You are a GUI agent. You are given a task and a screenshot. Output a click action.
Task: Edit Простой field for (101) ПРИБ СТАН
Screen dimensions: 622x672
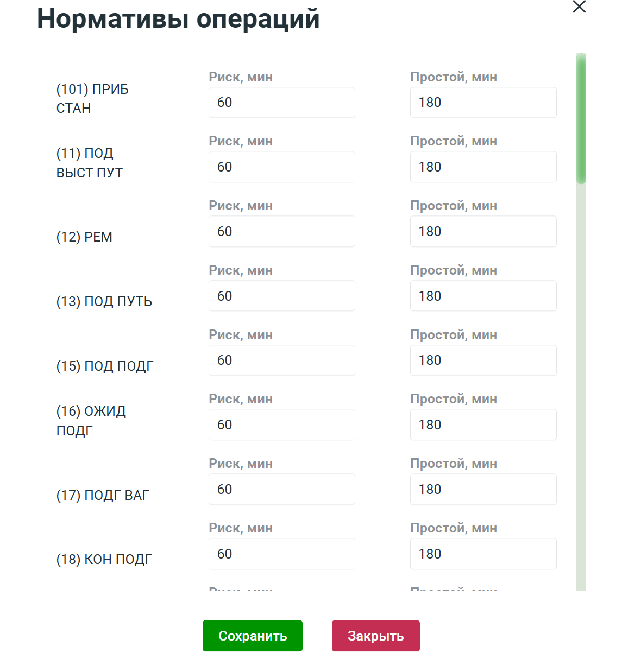pos(483,103)
